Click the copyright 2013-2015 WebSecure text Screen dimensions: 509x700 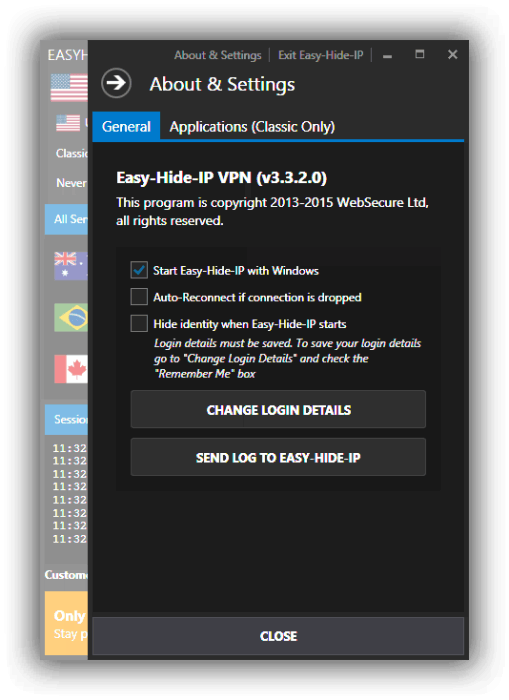point(272,211)
